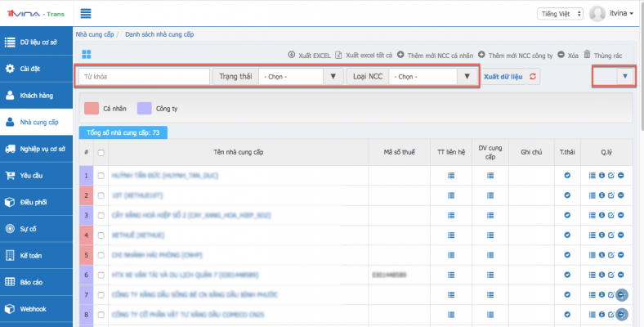
Task: Click the hamburger menu icon in header
Action: tap(86, 13)
